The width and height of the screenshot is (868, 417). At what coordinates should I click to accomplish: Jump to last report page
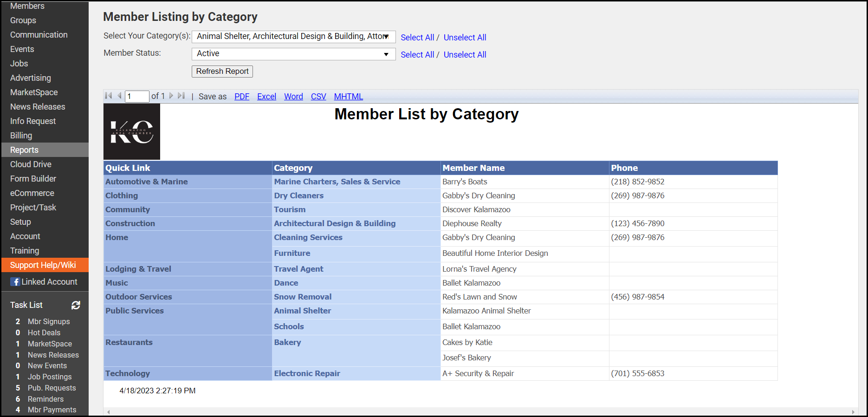tap(181, 96)
